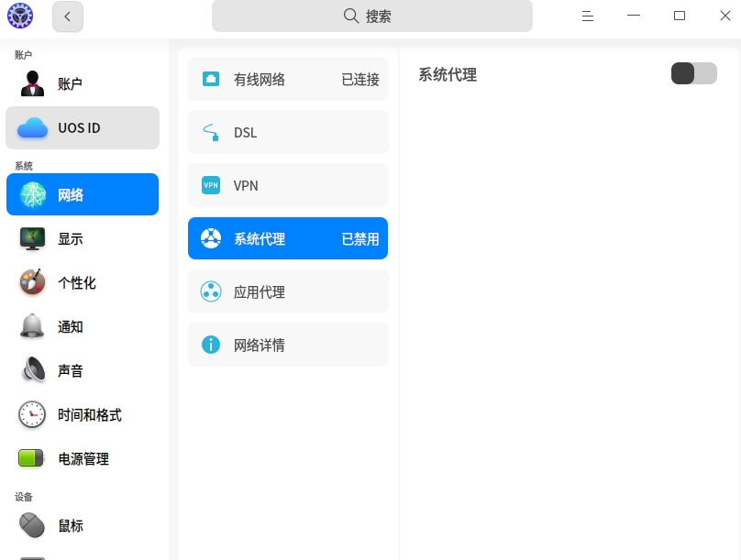Open 电源管理 settings label
This screenshot has height=560, width=741.
pos(83,459)
